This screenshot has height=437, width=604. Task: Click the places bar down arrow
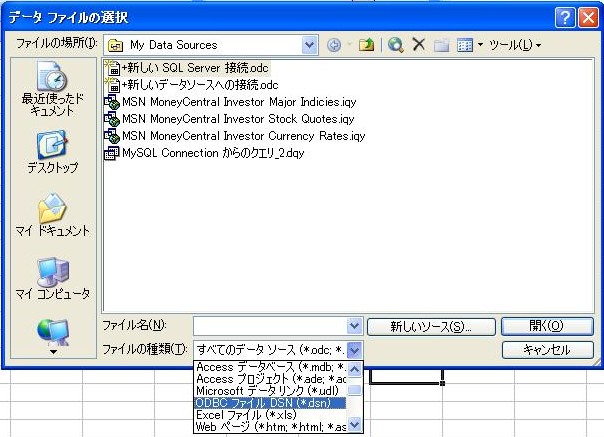tap(53, 351)
